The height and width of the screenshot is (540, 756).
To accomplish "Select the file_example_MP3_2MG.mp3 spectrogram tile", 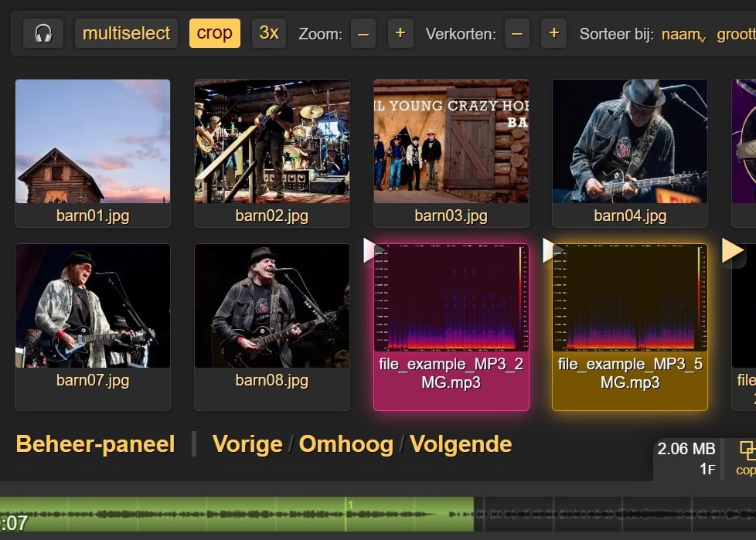I will (451, 299).
